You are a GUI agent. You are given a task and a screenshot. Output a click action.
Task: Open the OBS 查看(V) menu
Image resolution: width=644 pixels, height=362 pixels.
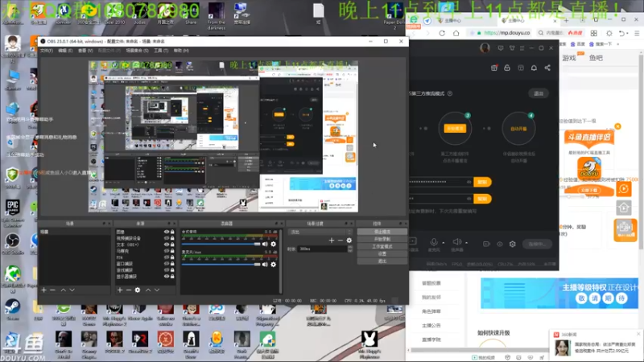[x=85, y=51]
